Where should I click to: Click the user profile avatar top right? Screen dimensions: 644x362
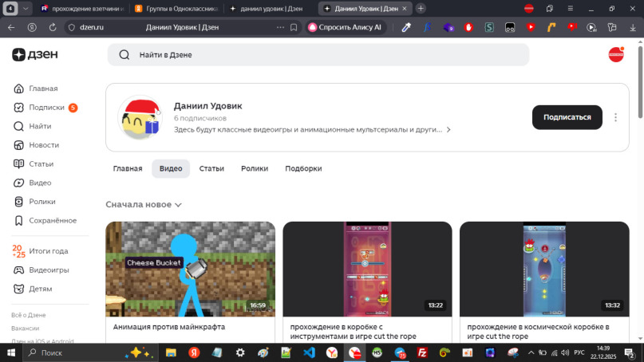(616, 55)
